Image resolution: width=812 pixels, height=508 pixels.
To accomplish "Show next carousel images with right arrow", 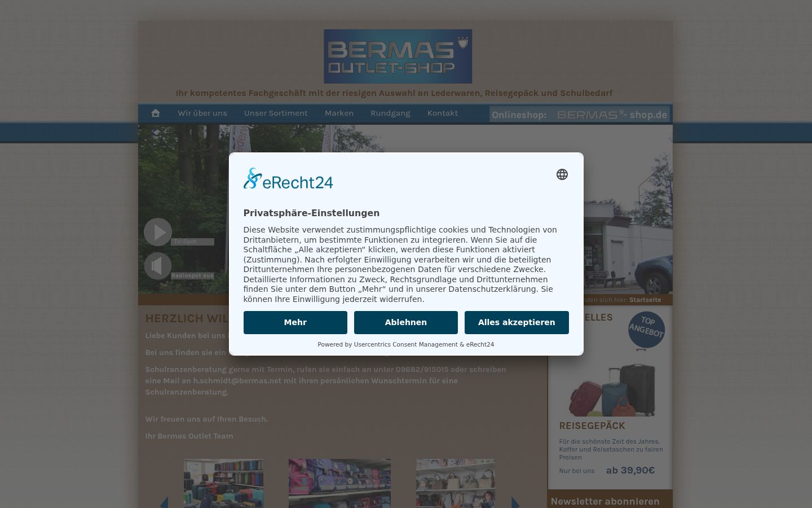I will pos(515,503).
